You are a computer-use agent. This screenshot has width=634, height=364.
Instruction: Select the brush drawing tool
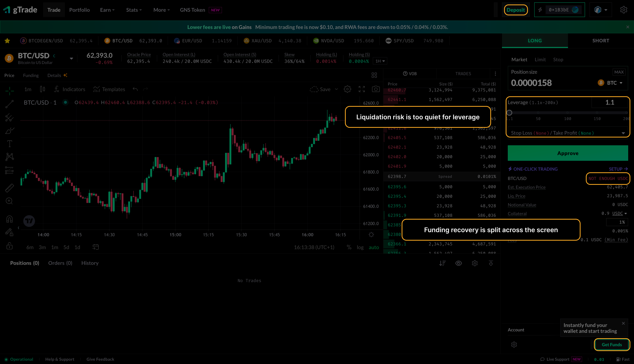[x=10, y=130]
